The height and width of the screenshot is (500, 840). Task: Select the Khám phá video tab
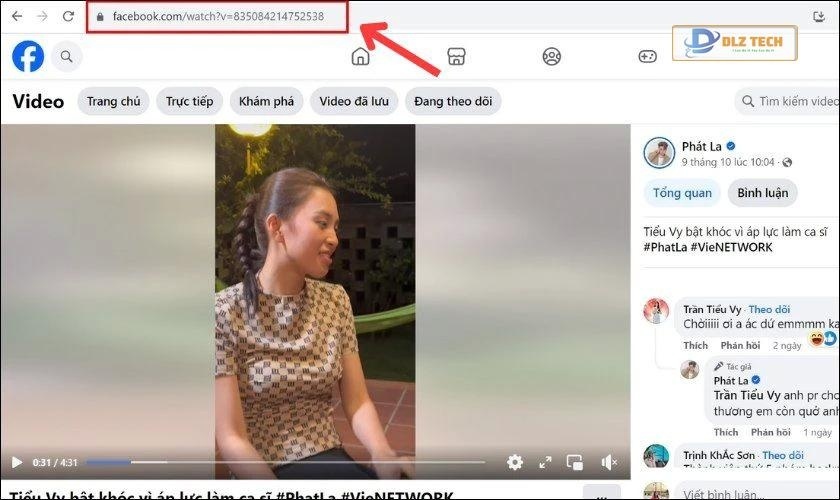(266, 101)
